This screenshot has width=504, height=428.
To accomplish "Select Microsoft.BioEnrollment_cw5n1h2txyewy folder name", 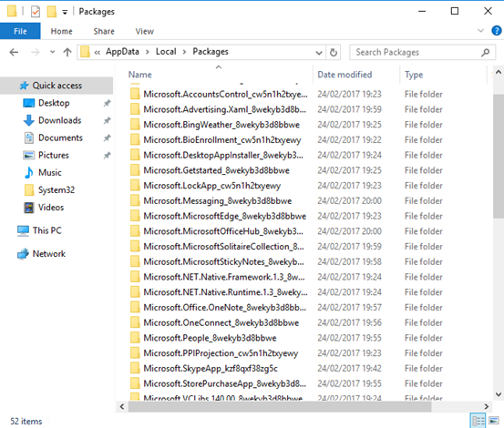I will click(x=222, y=140).
